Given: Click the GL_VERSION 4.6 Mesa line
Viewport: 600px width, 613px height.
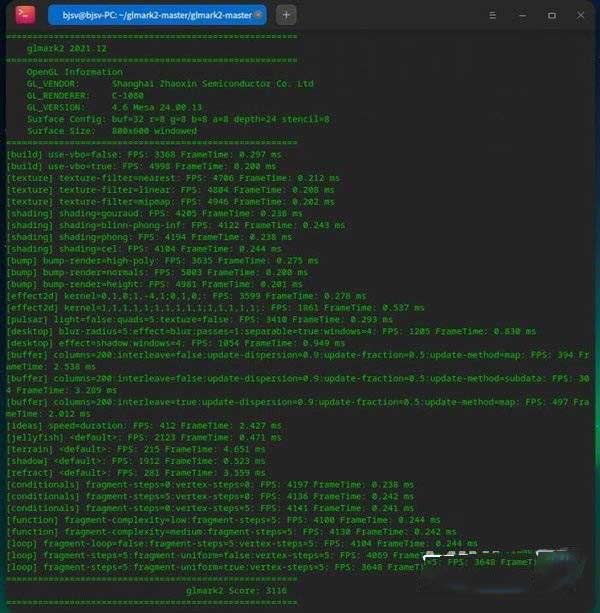Looking at the screenshot, I should click(115, 107).
